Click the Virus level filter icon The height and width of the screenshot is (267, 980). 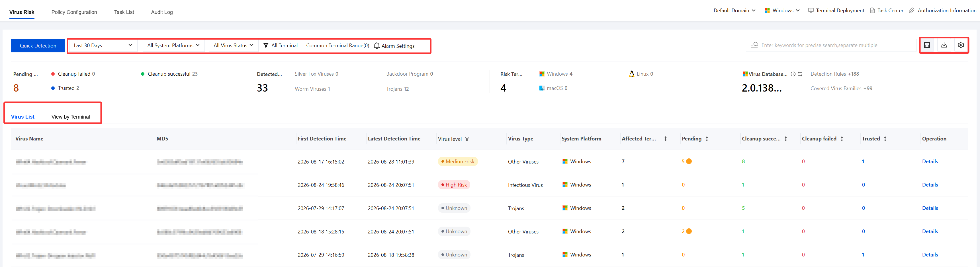[x=467, y=139]
